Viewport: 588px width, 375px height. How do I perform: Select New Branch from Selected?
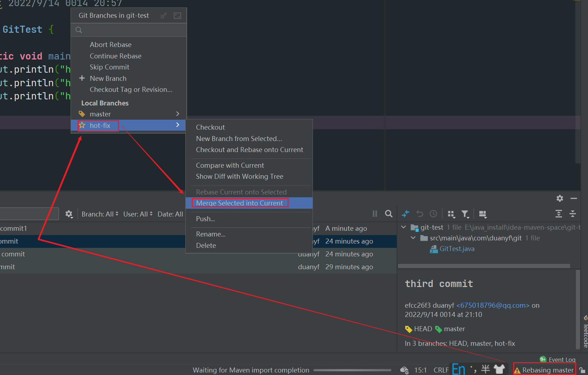[x=239, y=139]
